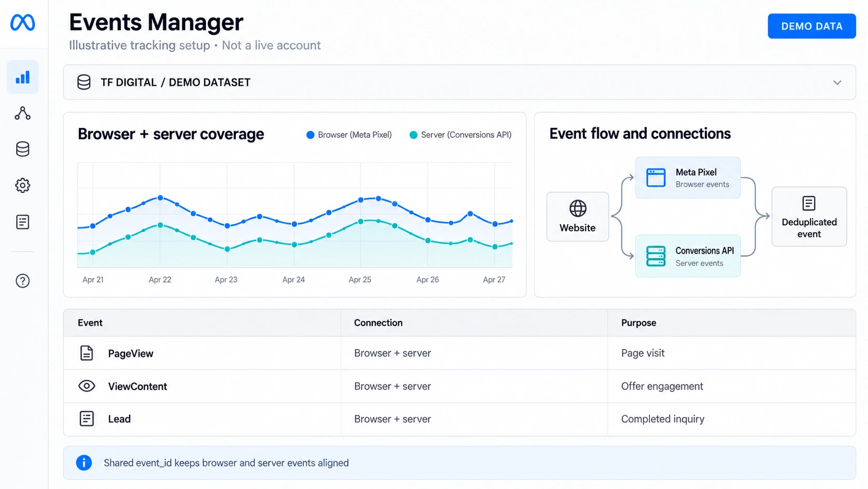Click the Apr 21 axis label
The height and width of the screenshot is (489, 868).
pos(93,280)
